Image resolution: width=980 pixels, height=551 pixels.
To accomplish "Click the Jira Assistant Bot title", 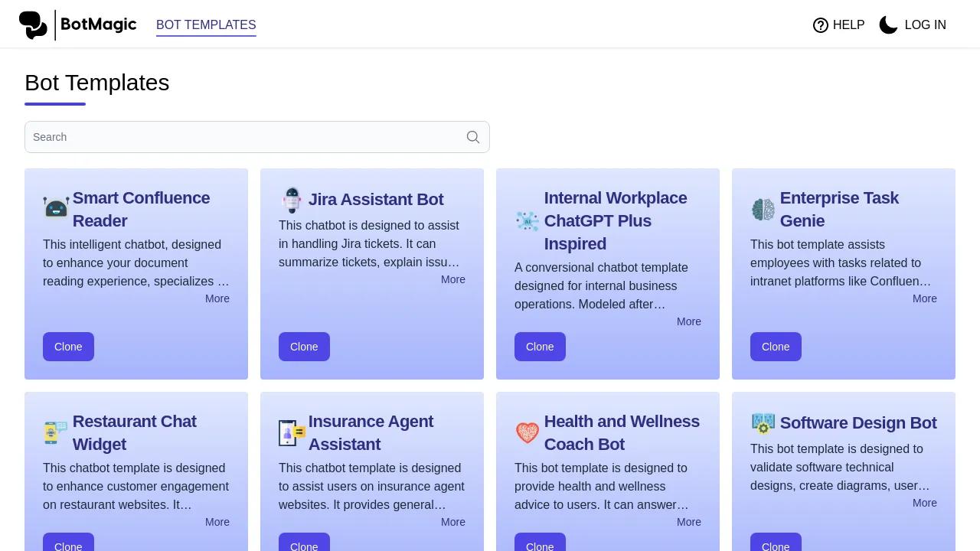I will 376,200.
